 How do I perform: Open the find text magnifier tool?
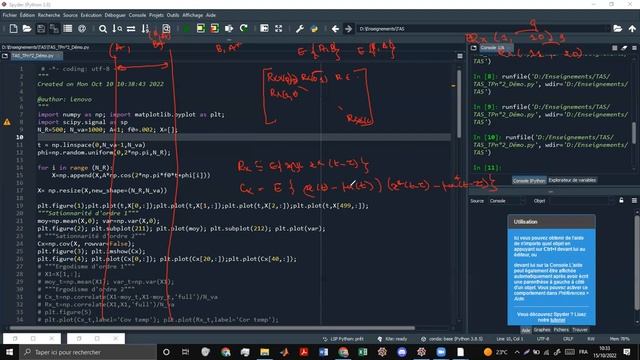pyautogui.click(x=103, y=29)
